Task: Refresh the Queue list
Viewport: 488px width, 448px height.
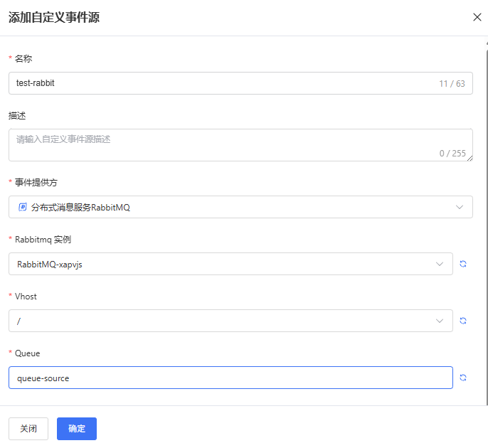Action: coord(463,378)
